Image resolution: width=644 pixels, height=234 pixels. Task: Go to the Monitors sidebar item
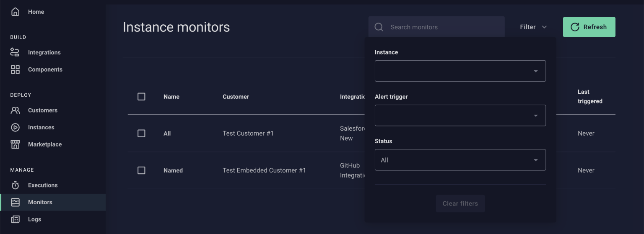pyautogui.click(x=40, y=202)
